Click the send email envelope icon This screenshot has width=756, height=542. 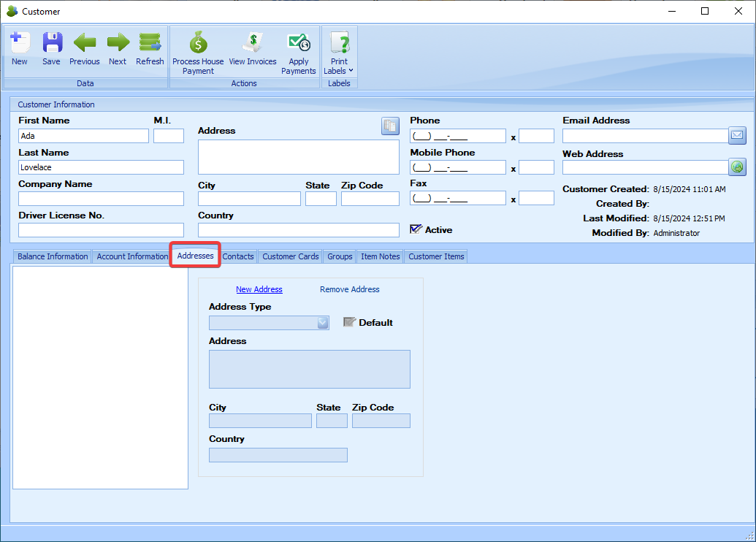(x=737, y=135)
